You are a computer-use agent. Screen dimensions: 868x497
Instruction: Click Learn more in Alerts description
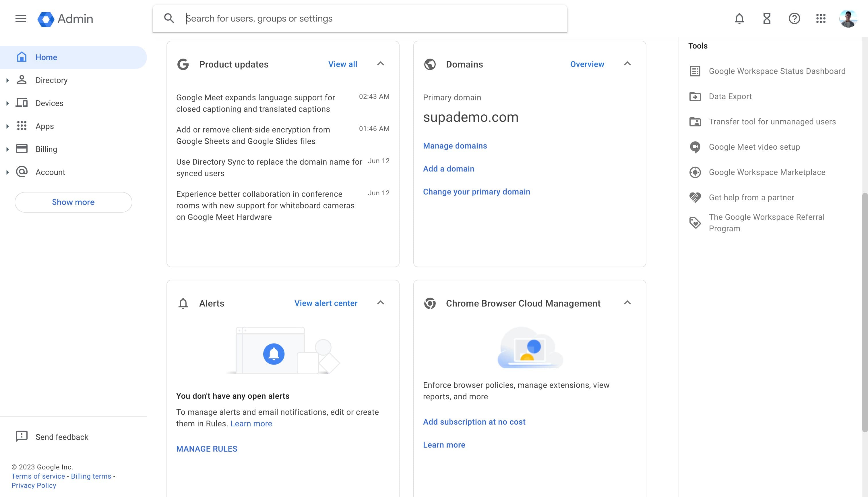[x=251, y=424]
